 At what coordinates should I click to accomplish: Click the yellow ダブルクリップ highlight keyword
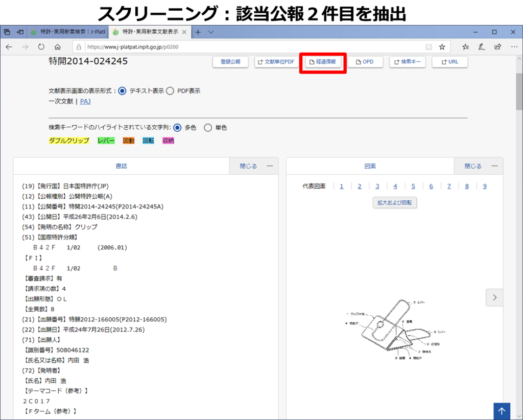(69, 141)
